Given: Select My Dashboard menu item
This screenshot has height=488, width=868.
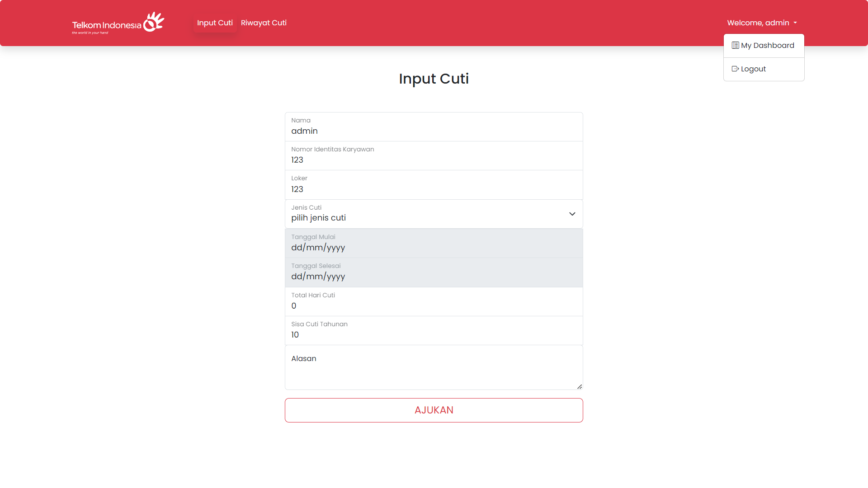Looking at the screenshot, I should click(x=767, y=45).
